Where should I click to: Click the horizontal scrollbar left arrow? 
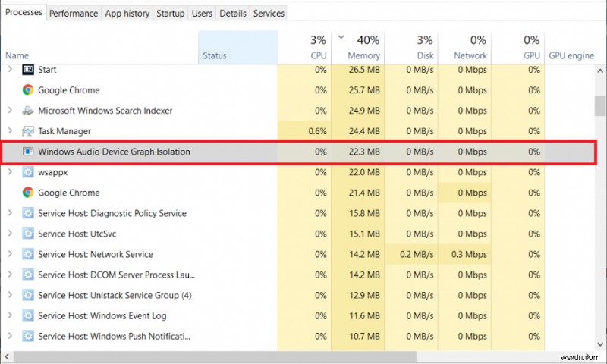7,356
